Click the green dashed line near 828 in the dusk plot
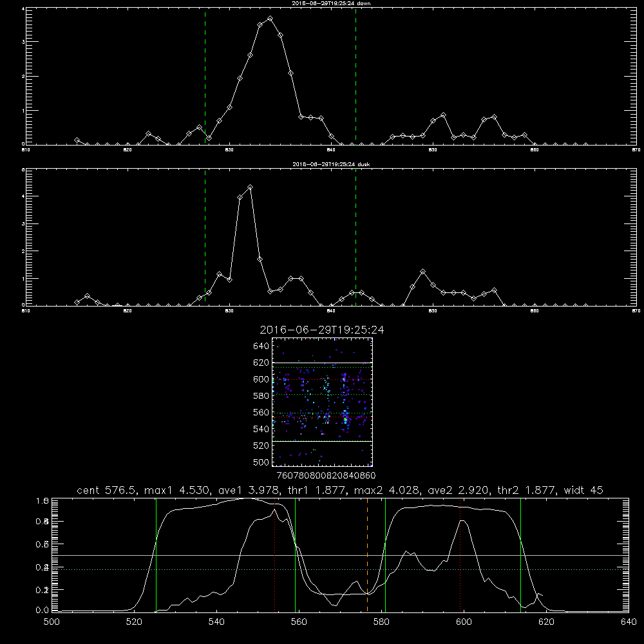This screenshot has width=644, height=644. pos(205,238)
